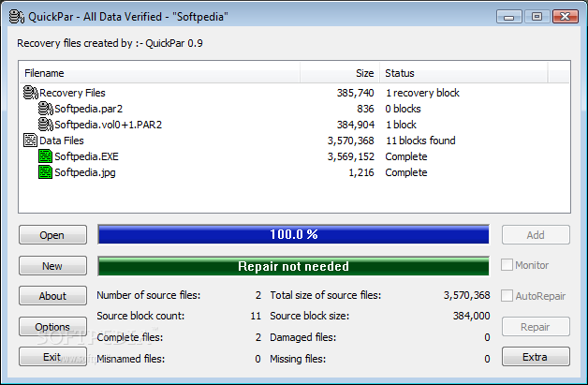Click the size value 385,740
The height and width of the screenshot is (385, 588).
coord(355,93)
